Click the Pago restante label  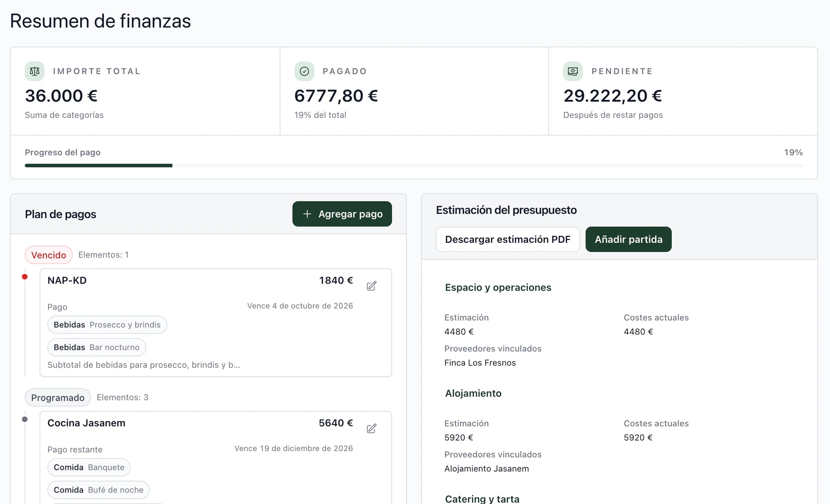(75, 450)
